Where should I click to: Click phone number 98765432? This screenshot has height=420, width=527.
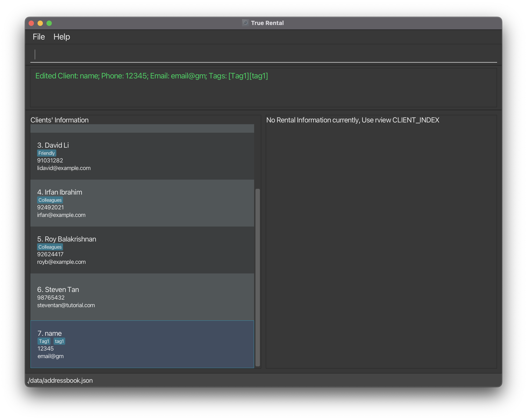[51, 298]
